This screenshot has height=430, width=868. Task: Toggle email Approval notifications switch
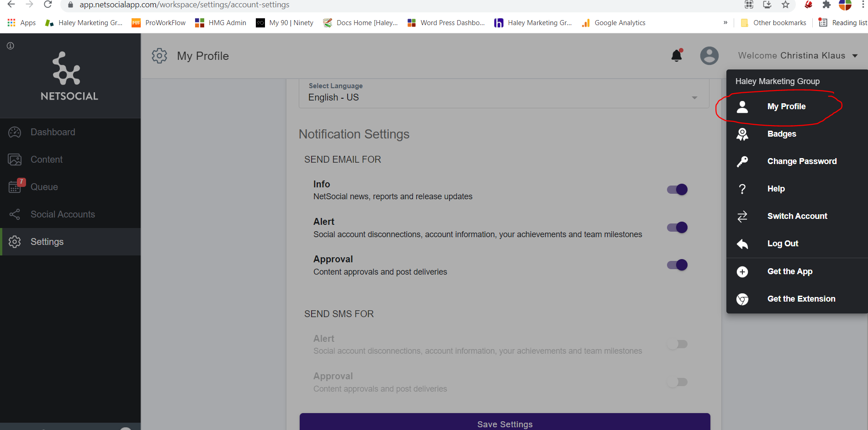(677, 265)
